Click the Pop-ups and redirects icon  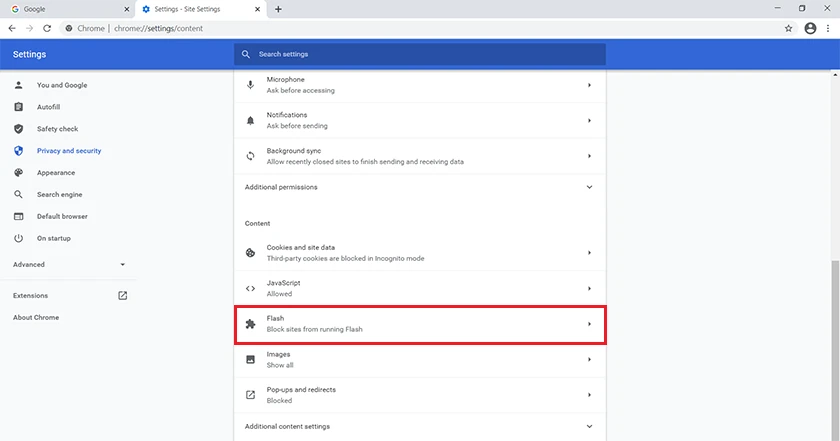pos(250,395)
